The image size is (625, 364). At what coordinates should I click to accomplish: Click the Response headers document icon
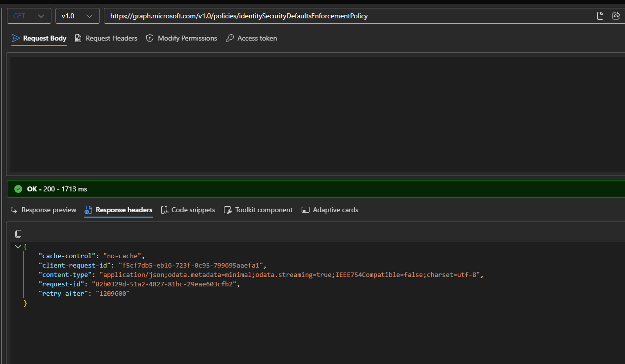[88, 210]
